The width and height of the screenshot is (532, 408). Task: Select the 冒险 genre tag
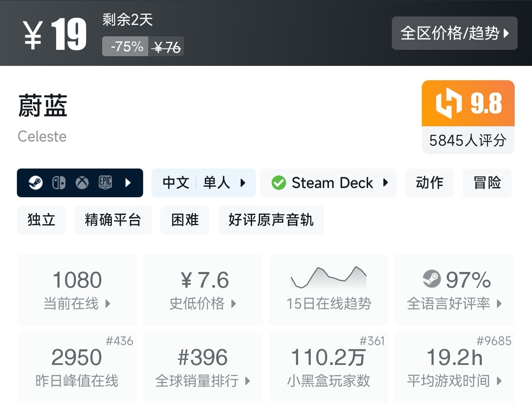[x=487, y=183]
